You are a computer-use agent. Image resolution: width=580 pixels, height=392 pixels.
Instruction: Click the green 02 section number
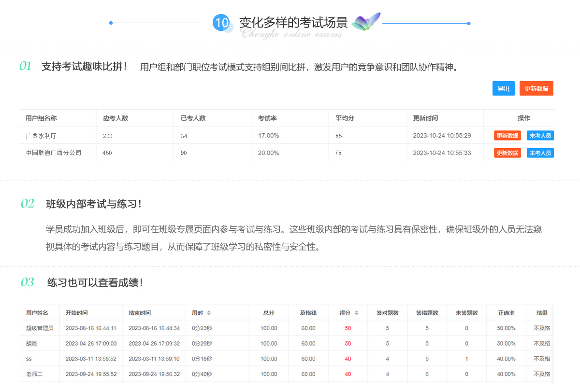pos(28,204)
